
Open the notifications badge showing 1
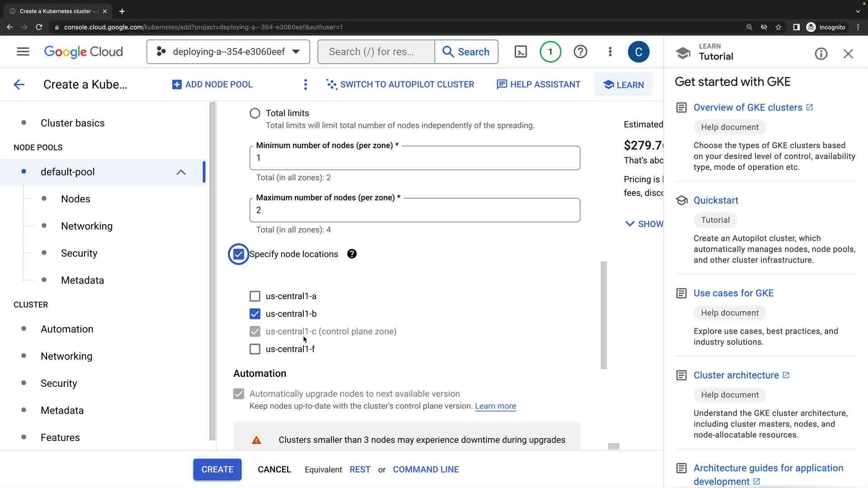coord(550,52)
